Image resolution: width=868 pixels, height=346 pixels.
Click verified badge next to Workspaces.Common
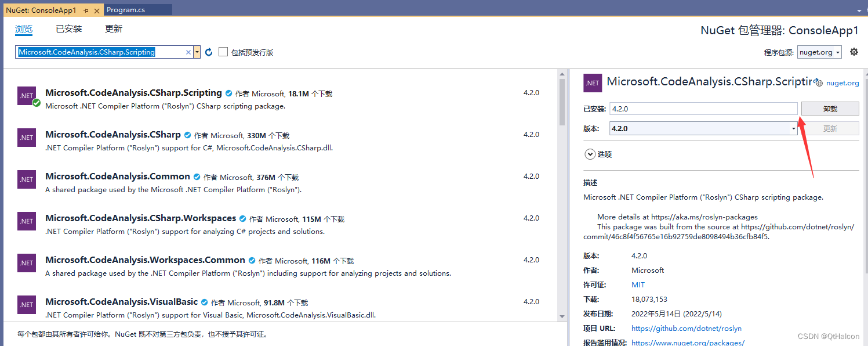[252, 261]
